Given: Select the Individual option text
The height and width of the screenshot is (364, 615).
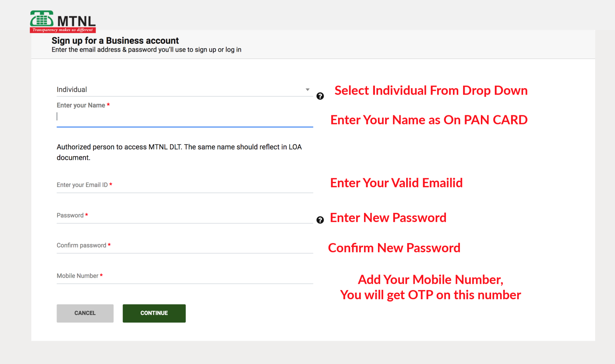Looking at the screenshot, I should click(72, 90).
